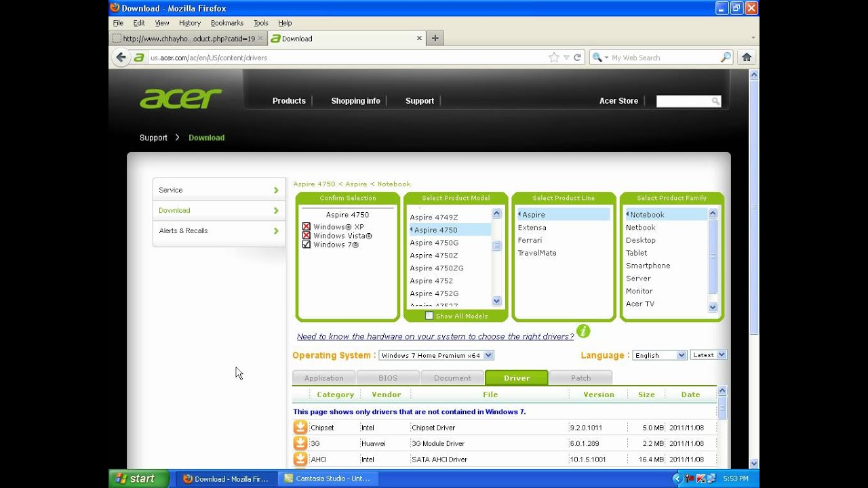
Task: Open the Products navigation link
Action: (289, 101)
